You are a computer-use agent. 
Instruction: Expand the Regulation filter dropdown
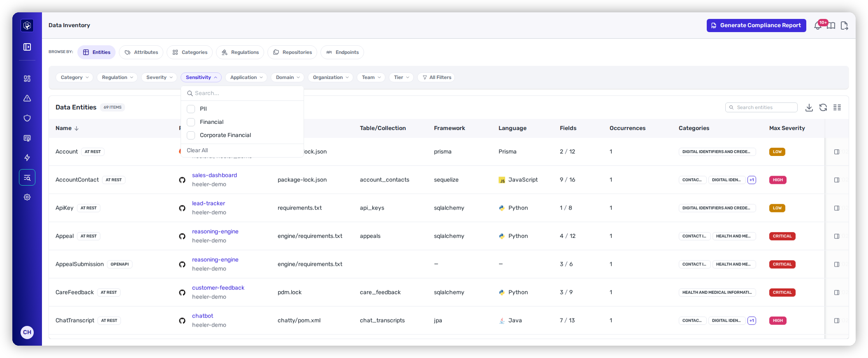point(117,77)
